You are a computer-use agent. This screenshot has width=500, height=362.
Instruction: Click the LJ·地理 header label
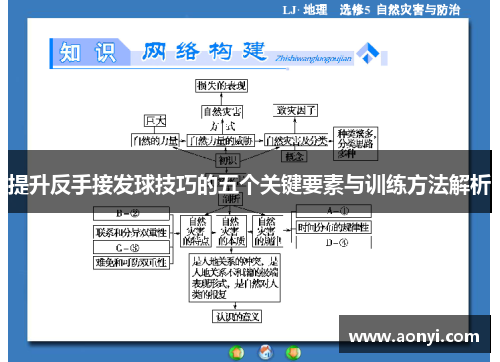(305, 10)
